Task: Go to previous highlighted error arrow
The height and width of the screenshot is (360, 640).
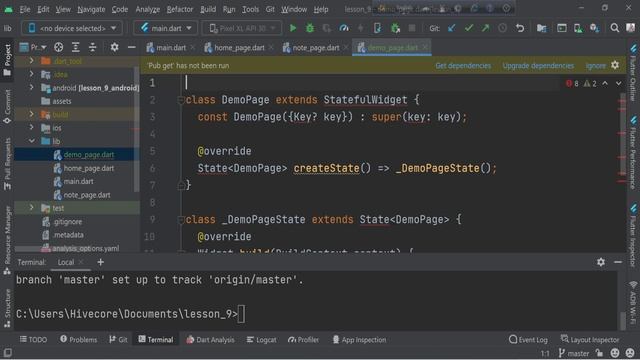Action: click(605, 83)
